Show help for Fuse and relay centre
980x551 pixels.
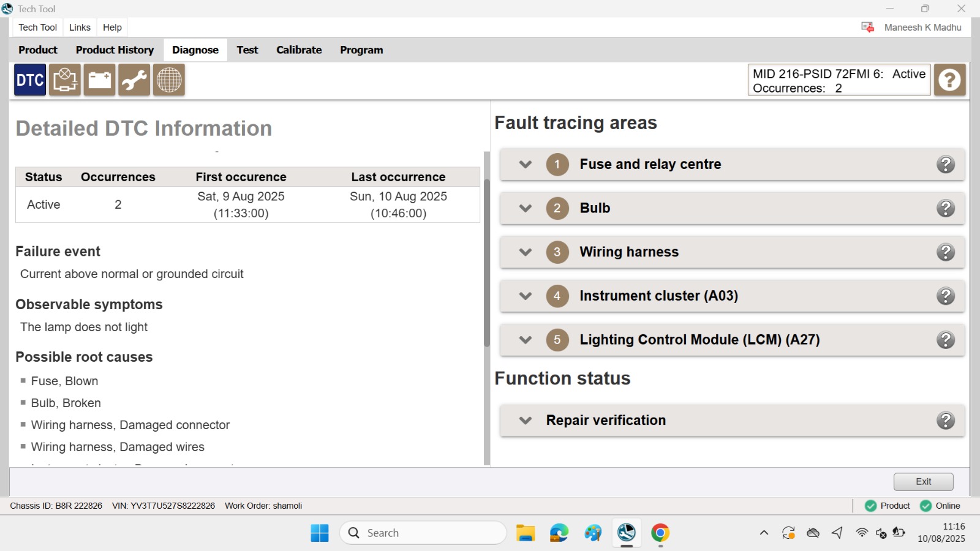(946, 165)
